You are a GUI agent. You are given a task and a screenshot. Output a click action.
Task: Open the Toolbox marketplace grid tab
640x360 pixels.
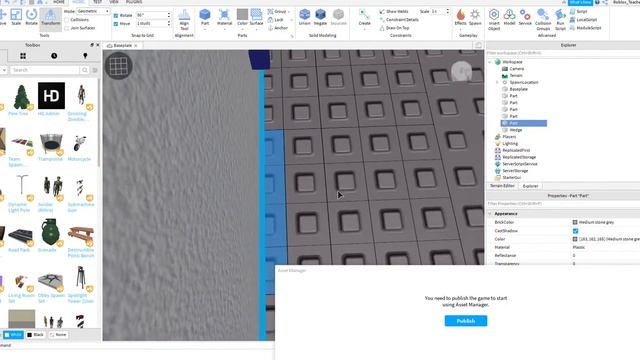[23, 56]
